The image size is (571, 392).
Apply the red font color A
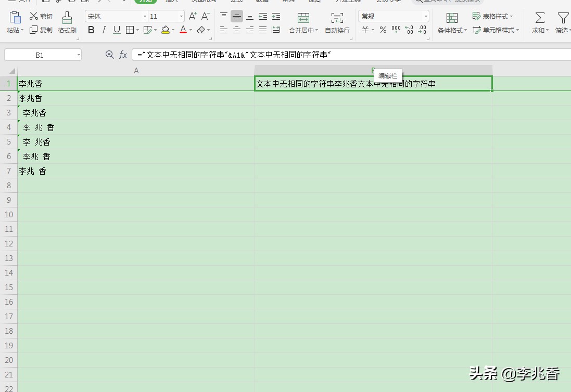coord(183,30)
